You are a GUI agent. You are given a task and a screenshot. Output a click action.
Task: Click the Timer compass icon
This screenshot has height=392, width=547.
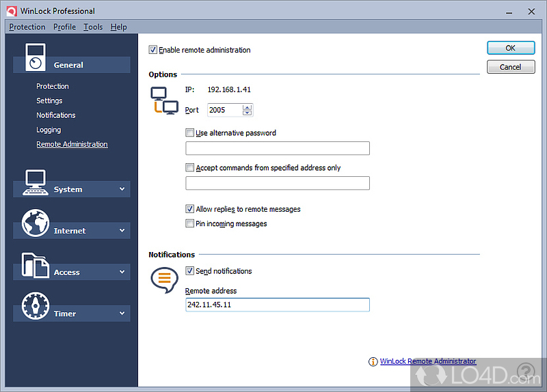(x=36, y=305)
